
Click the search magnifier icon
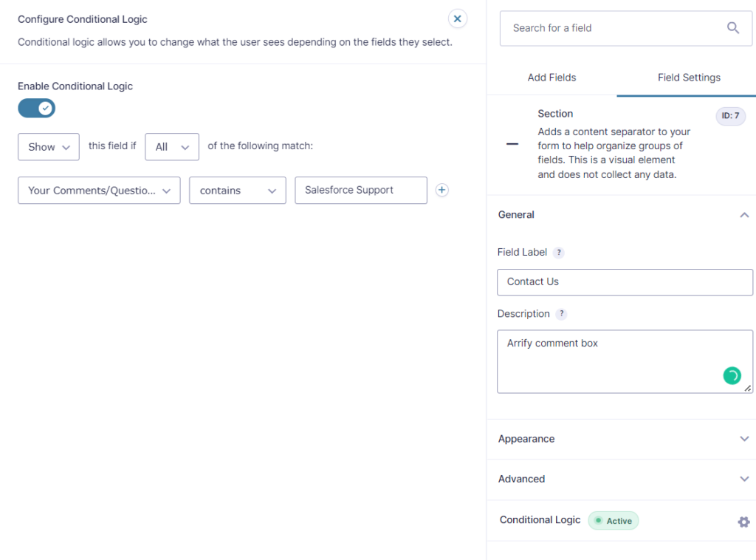click(732, 28)
